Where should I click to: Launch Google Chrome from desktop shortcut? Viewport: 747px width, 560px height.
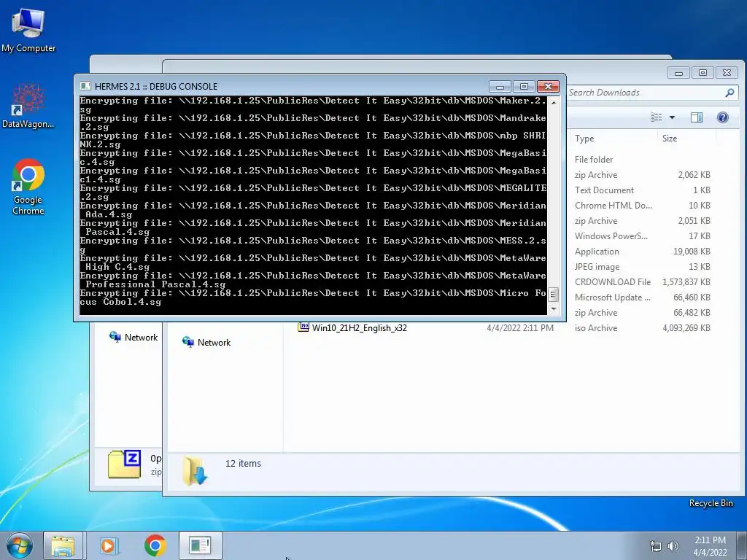(28, 186)
